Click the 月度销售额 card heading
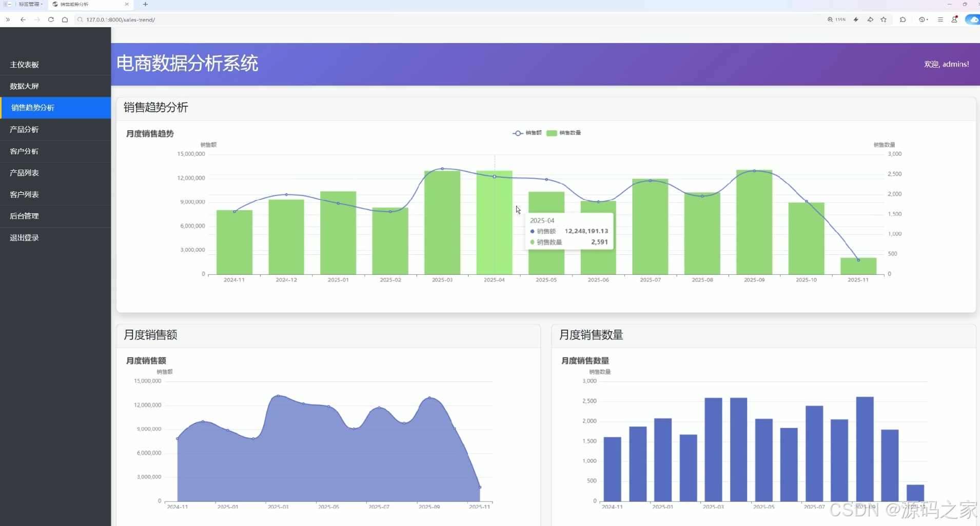 click(x=150, y=335)
